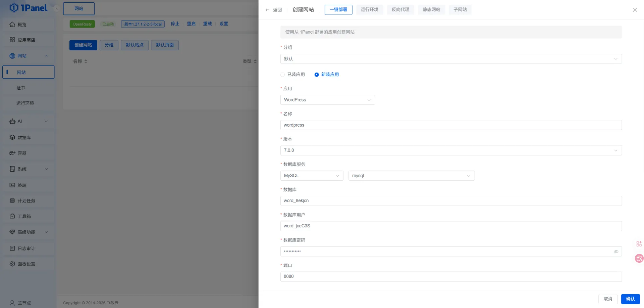Open the 应用 WordPress dropdown

tap(328, 100)
